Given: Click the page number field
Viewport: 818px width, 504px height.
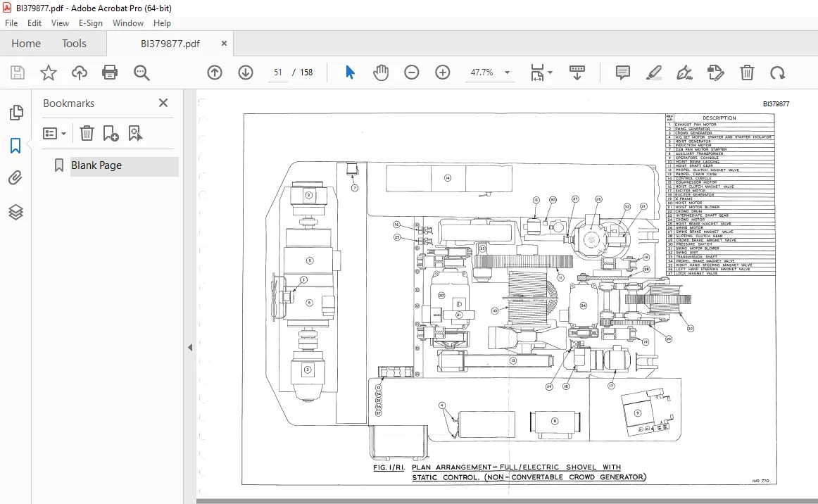Looking at the screenshot, I should point(278,73).
